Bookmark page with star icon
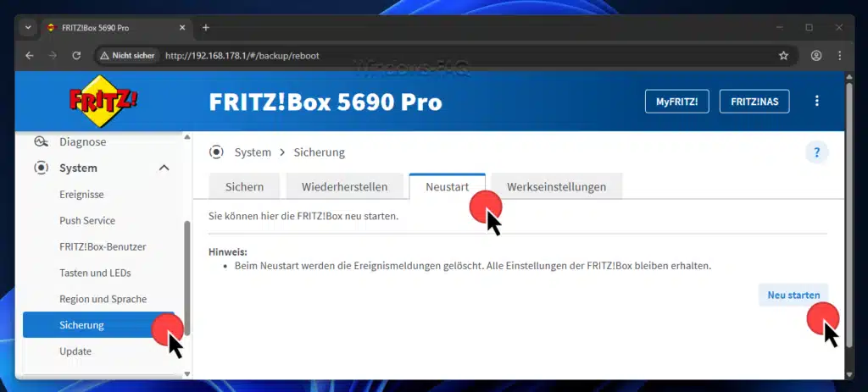 [783, 56]
